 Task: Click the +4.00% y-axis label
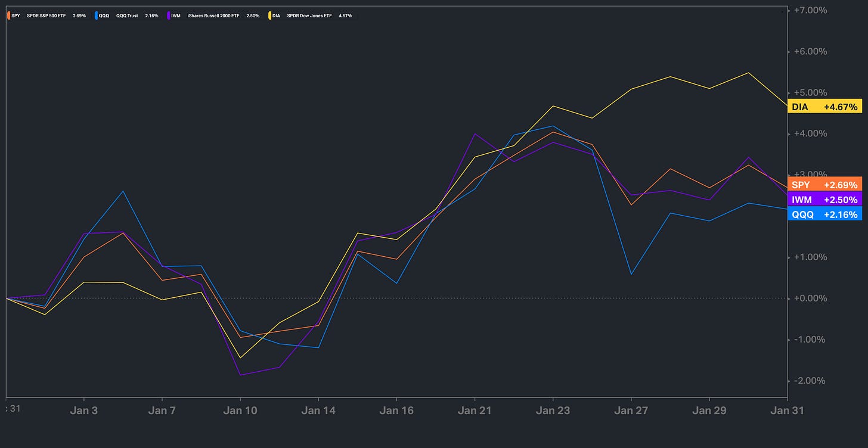tap(810, 133)
